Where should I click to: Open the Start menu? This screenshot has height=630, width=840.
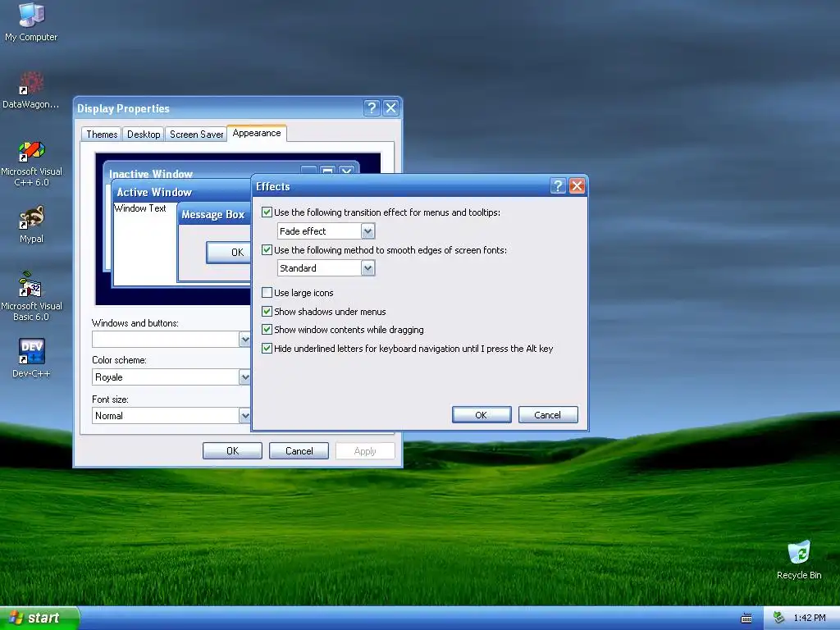point(39,618)
